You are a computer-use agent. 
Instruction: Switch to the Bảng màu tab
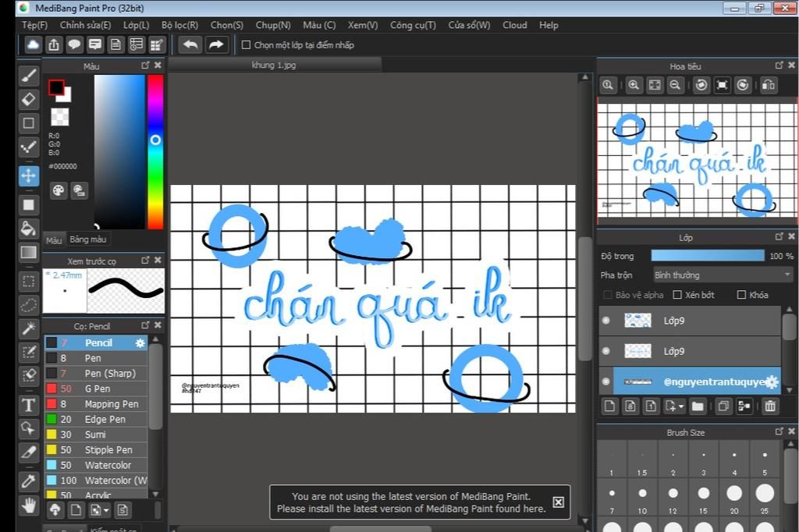click(x=87, y=239)
